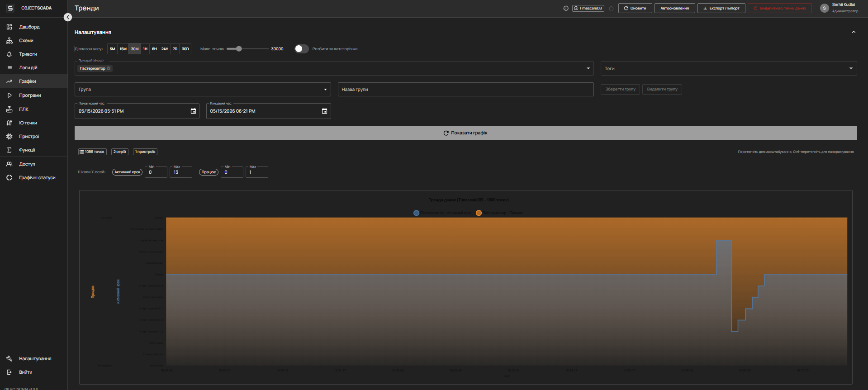
Task: Go to Пристрої menu item
Action: tap(34, 137)
